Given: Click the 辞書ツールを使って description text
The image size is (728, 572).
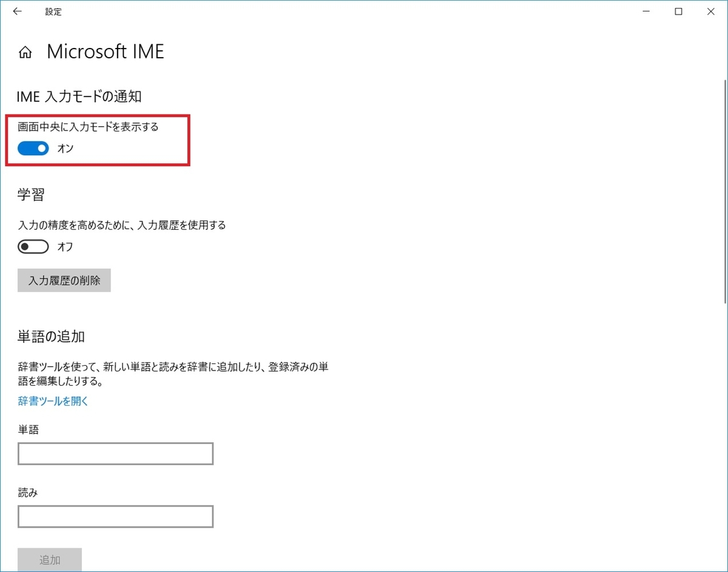Looking at the screenshot, I should tap(173, 374).
